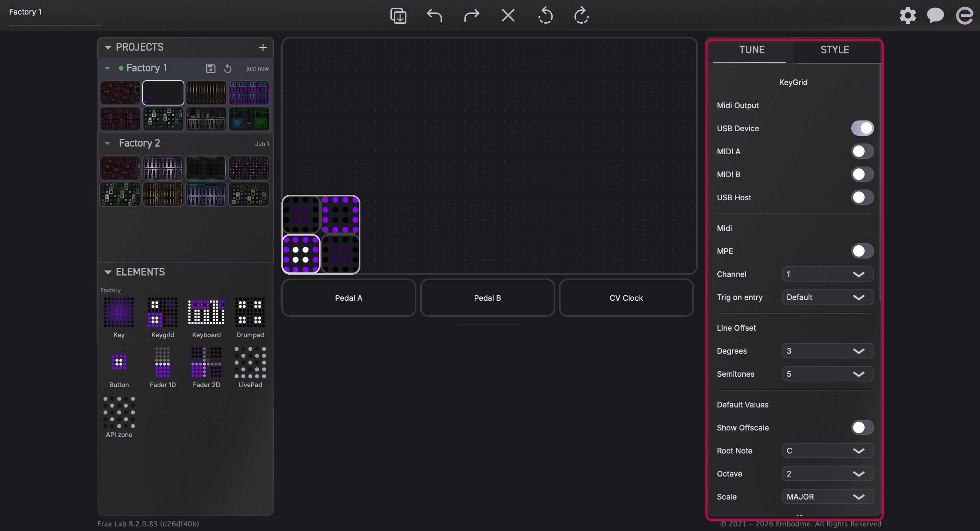Select the first red layout thumbnail in Factory 1
Viewport: 980px width, 531px height.
click(x=120, y=93)
